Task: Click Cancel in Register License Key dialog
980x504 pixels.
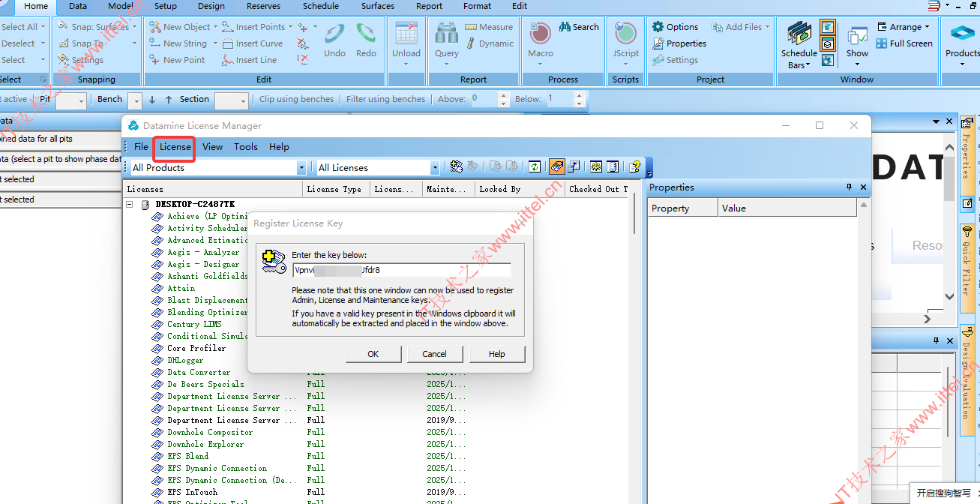Action: [x=434, y=354]
